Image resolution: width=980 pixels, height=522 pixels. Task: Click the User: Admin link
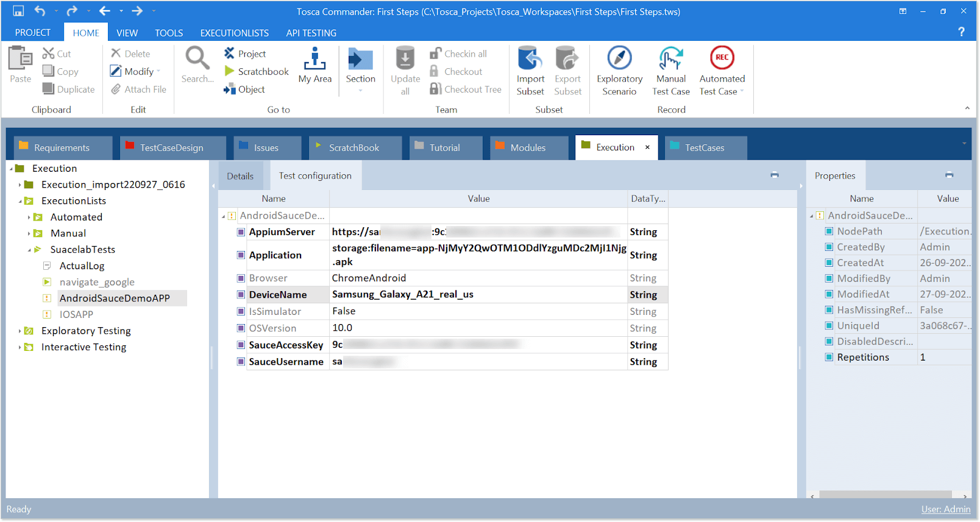945,509
